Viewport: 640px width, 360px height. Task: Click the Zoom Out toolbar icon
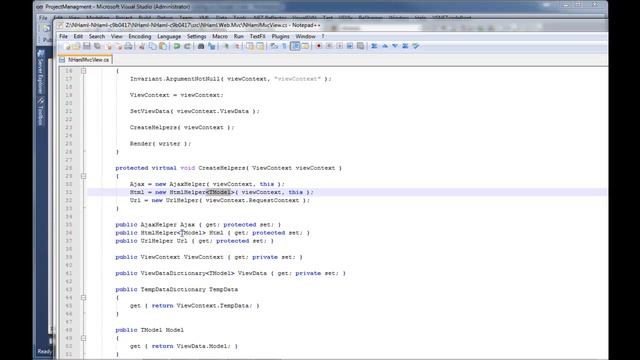point(237,46)
